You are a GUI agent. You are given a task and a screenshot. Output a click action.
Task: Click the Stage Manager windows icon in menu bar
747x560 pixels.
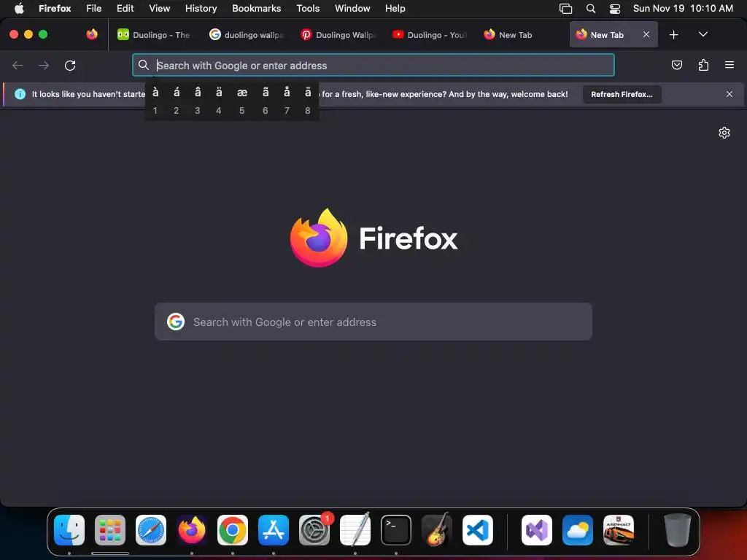point(565,8)
